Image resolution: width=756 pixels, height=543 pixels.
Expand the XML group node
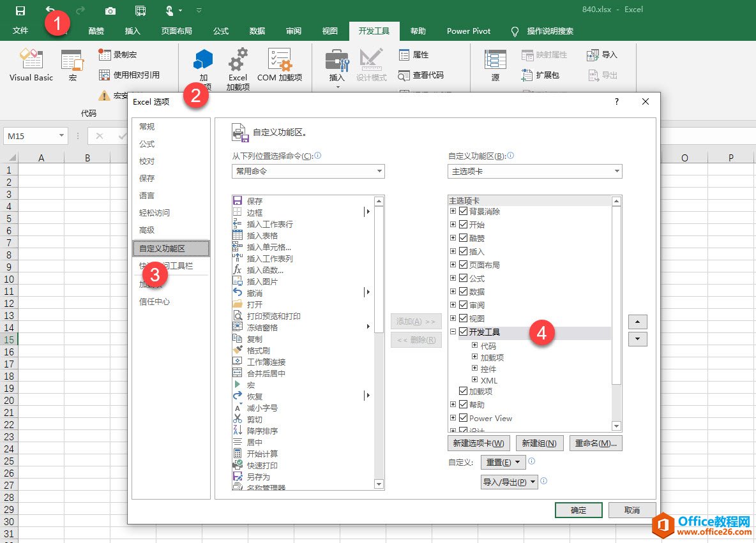474,380
